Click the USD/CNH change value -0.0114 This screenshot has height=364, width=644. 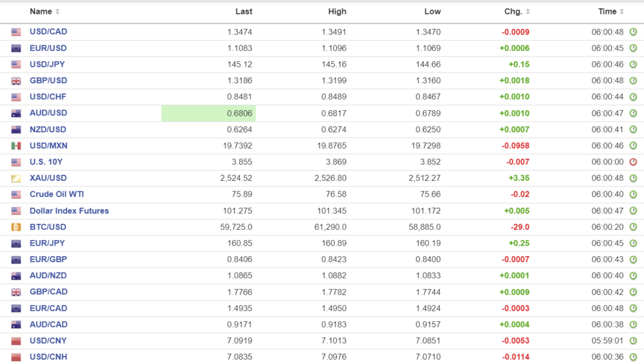[515, 357]
